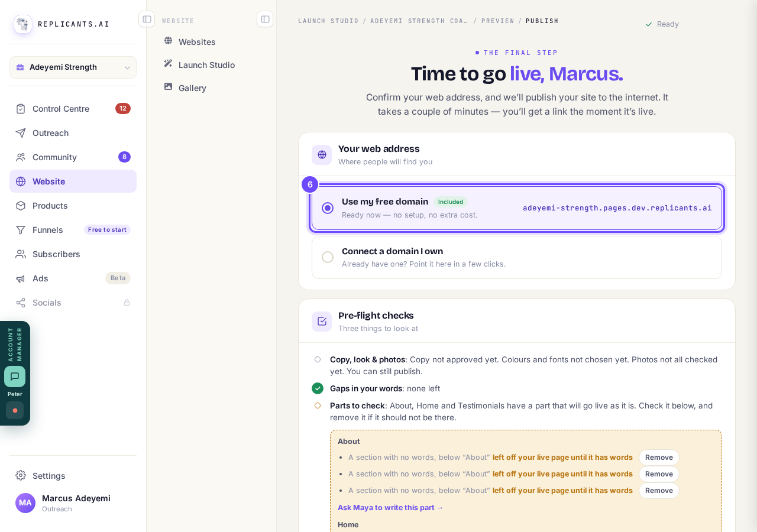Remove the second empty About section

click(x=659, y=474)
